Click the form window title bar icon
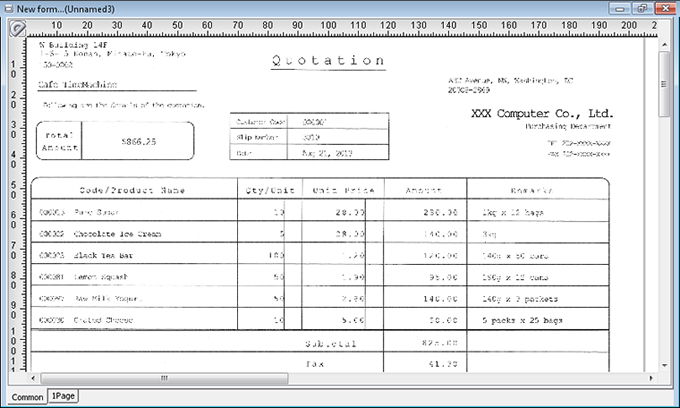The image size is (680, 408). (9, 8)
